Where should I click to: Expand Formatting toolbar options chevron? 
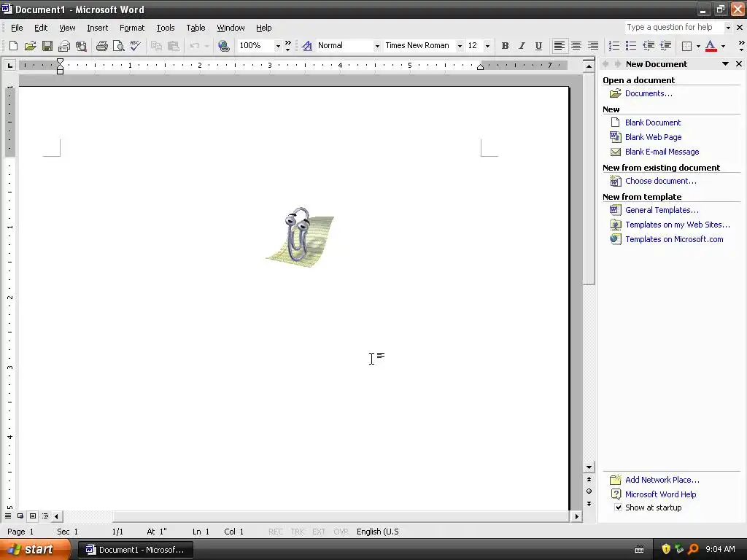pos(741,46)
